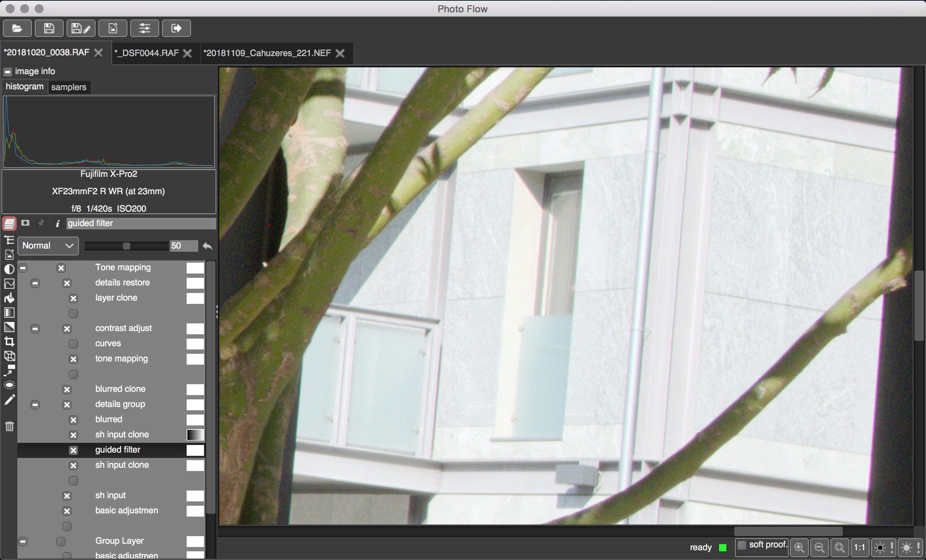Enable the curves layer checkbox
The image size is (926, 560).
click(x=73, y=344)
